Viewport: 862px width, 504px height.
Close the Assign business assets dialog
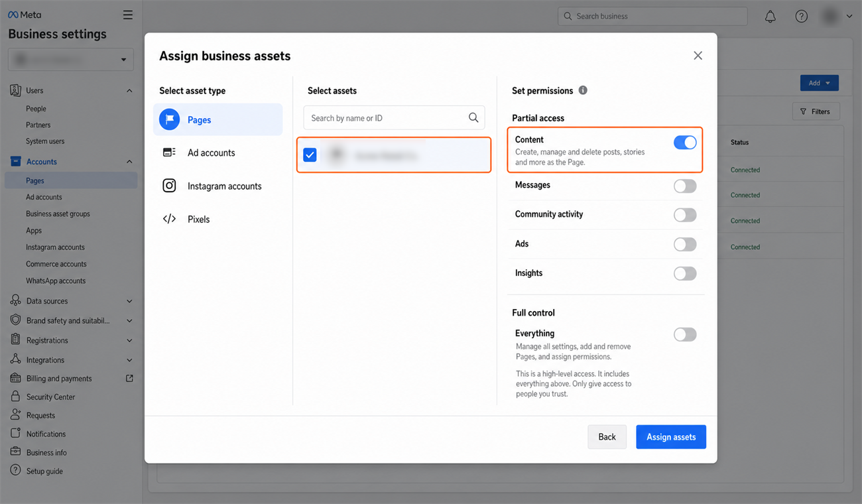pyautogui.click(x=698, y=56)
